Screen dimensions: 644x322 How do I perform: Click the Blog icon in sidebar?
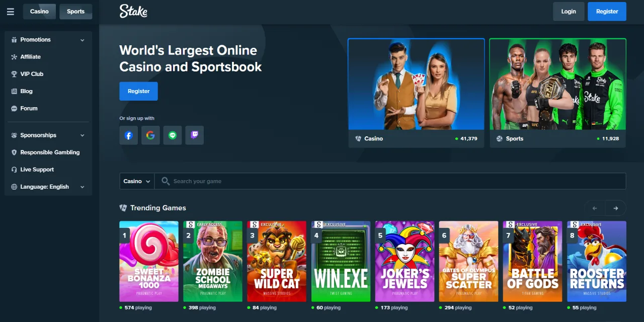pos(14,91)
